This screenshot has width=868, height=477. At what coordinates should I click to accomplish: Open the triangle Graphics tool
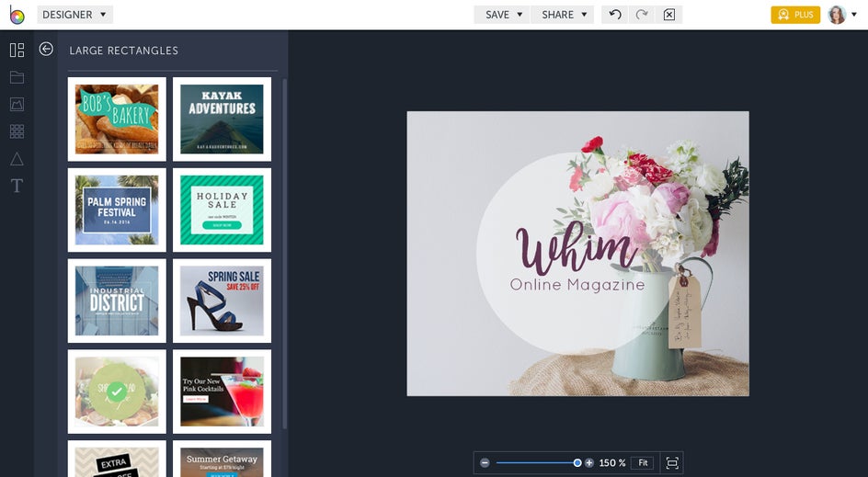pos(17,159)
